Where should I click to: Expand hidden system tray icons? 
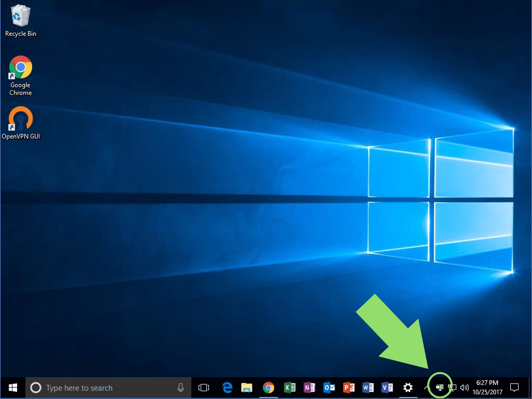pos(427,388)
